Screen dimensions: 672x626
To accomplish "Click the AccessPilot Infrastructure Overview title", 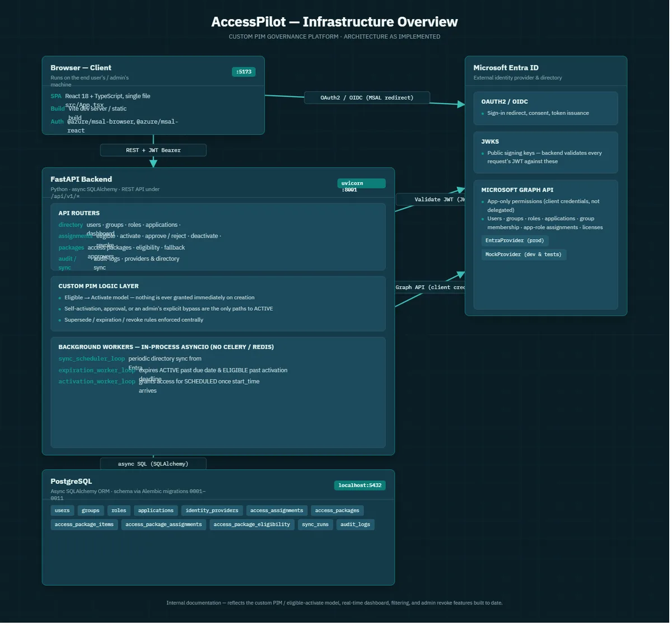I will (334, 22).
